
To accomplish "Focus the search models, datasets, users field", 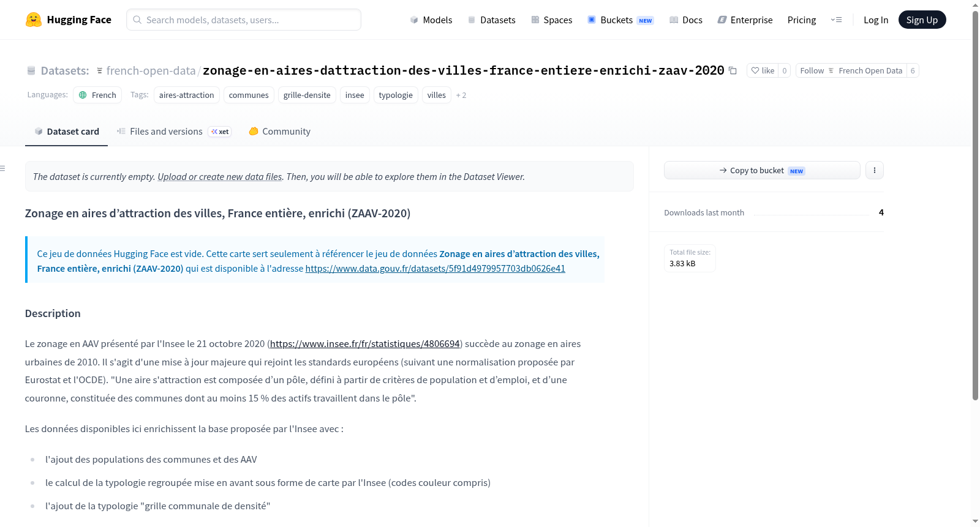I will tap(244, 20).
